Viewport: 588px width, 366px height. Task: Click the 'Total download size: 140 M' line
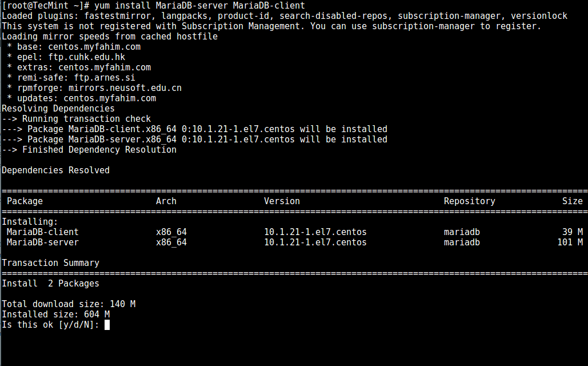(x=67, y=304)
